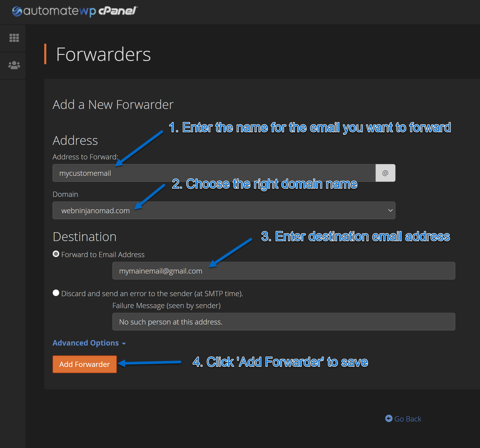480x448 pixels.
Task: Click the Advanced Options caret arrow
Action: 124,344
